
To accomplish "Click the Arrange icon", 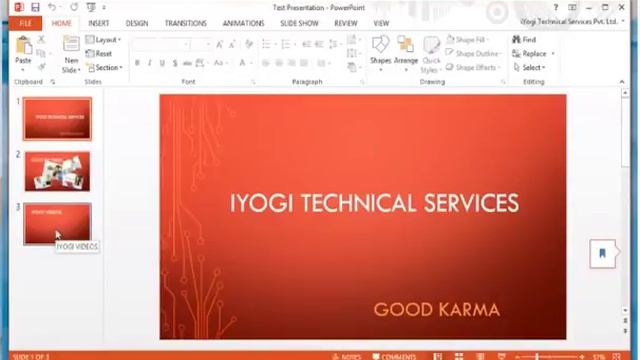I will [x=405, y=45].
